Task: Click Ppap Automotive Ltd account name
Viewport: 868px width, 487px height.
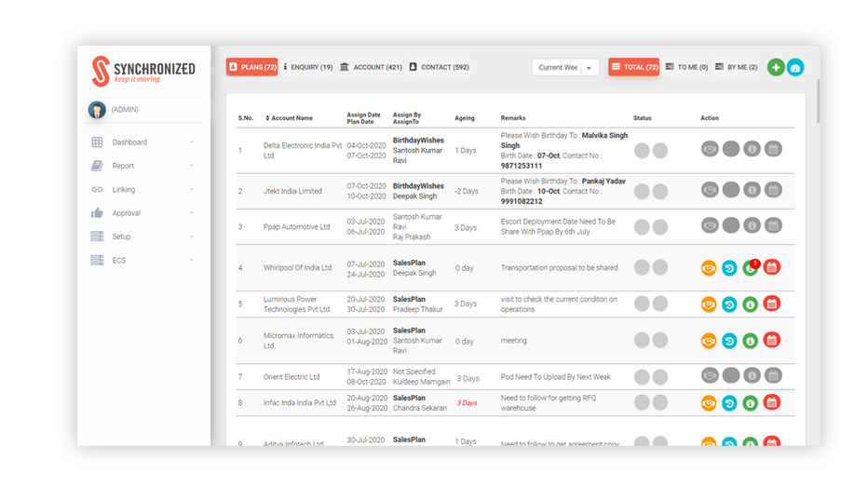Action: [296, 227]
